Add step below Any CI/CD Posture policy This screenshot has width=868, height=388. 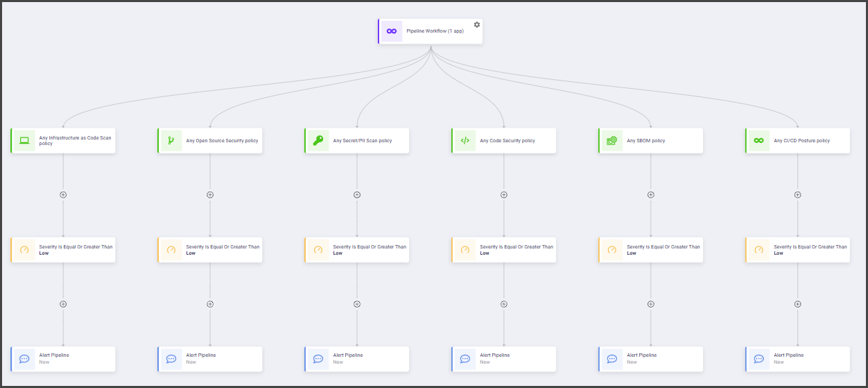pos(797,195)
